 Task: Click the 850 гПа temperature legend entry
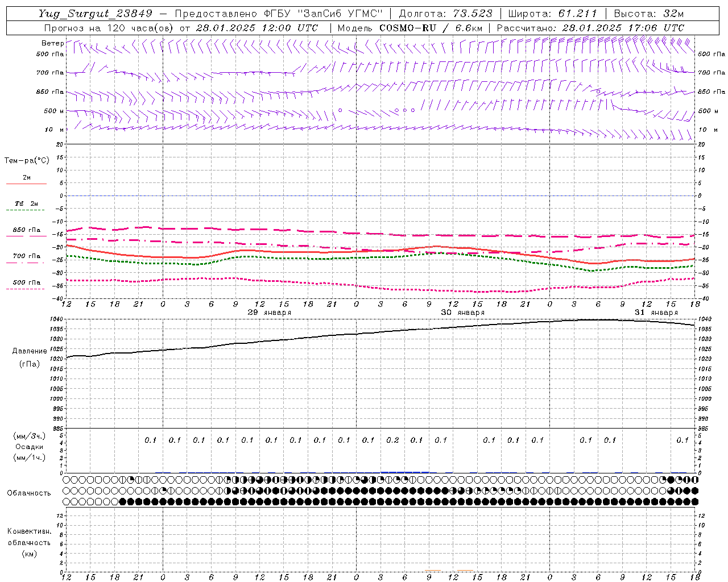(x=26, y=230)
